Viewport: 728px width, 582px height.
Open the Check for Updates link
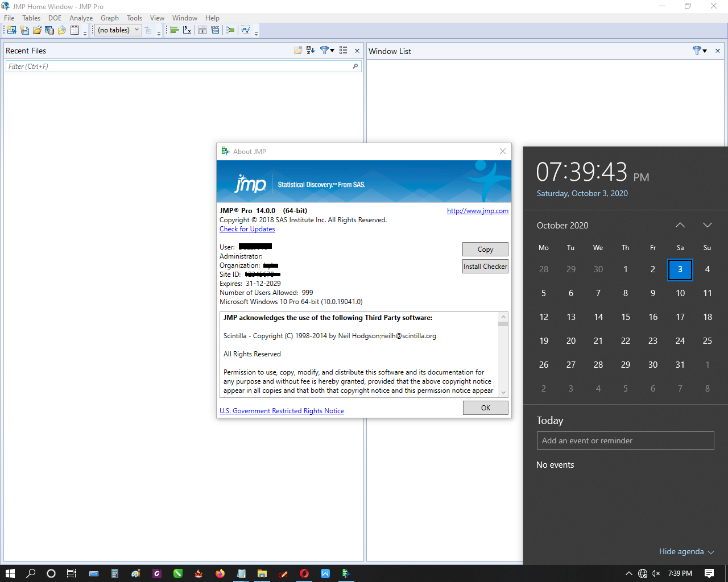point(247,229)
